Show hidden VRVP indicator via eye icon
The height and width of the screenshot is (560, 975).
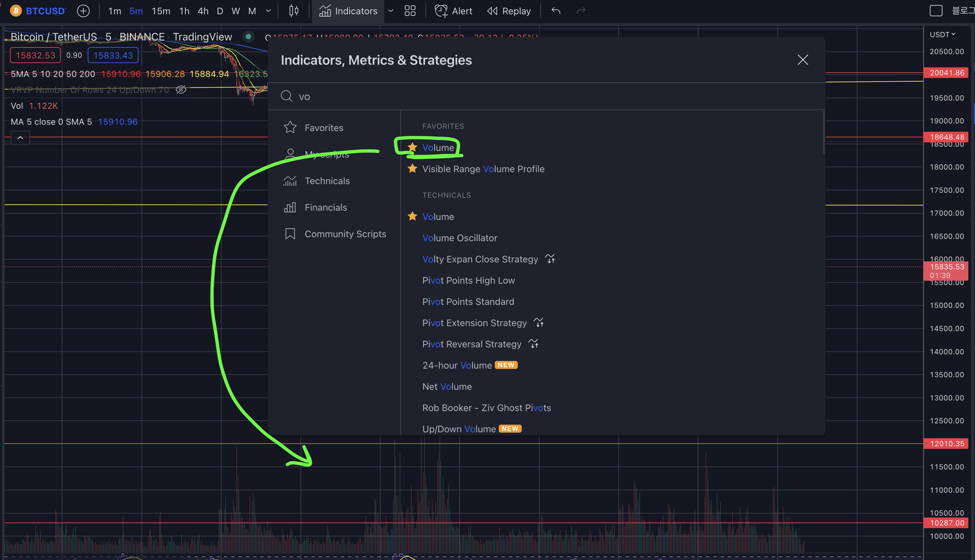tap(181, 90)
